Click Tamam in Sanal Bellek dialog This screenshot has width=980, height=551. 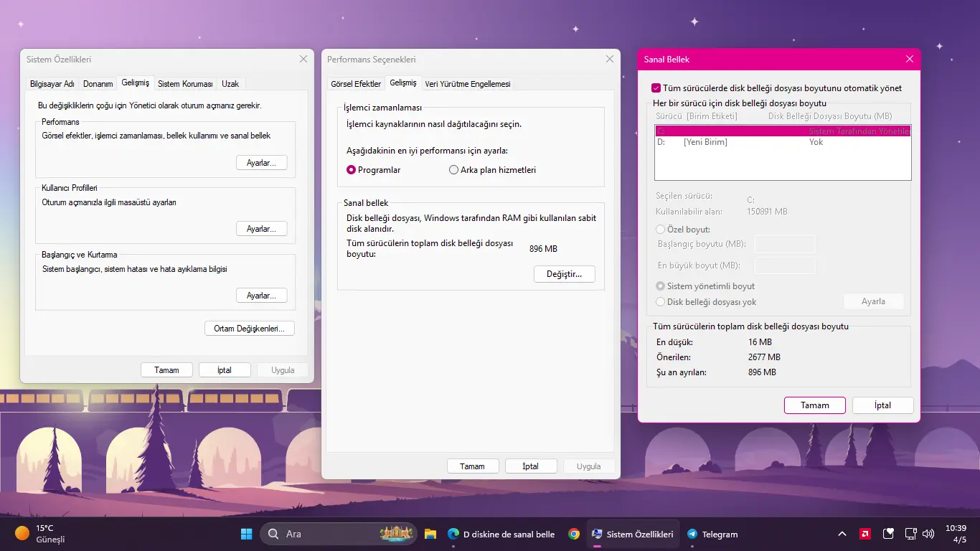coord(815,405)
